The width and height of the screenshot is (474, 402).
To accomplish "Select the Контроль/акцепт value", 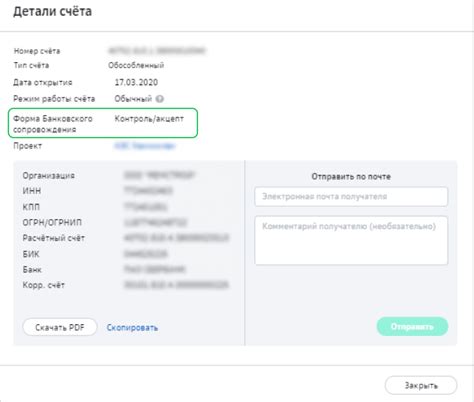I will coord(149,119).
